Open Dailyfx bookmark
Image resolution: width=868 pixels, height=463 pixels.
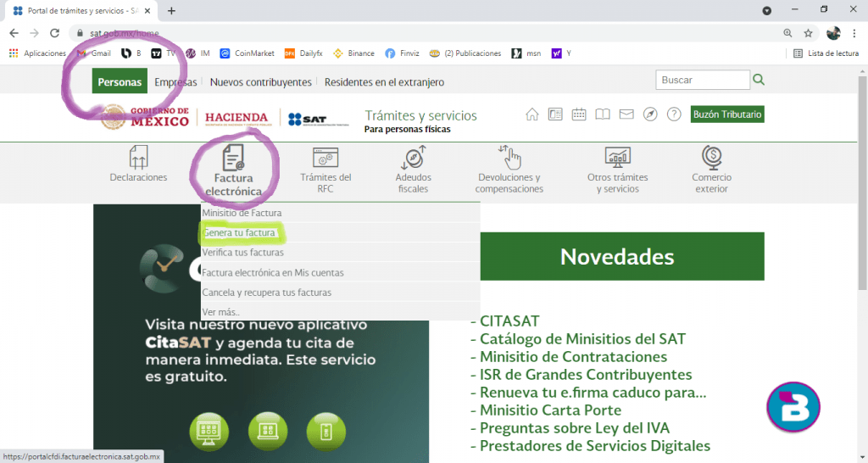pos(303,53)
